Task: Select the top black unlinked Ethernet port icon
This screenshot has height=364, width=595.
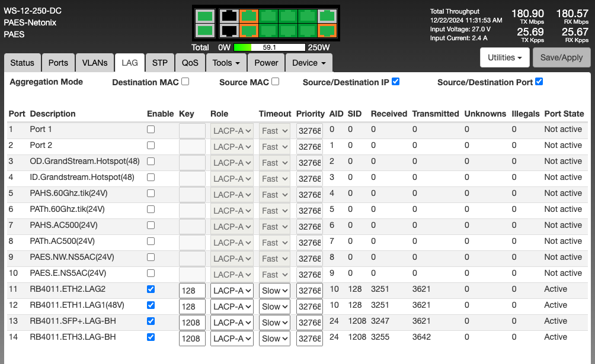Action: point(228,16)
